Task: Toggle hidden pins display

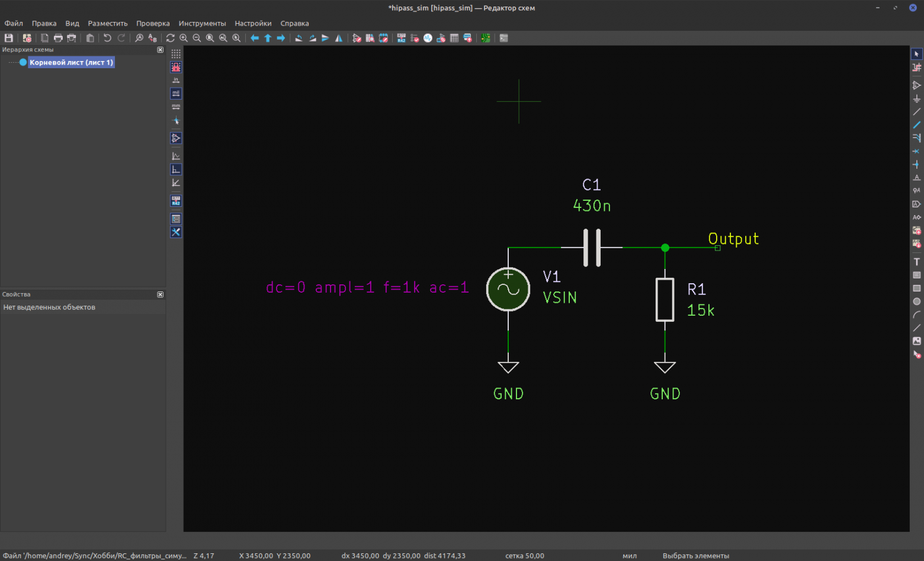Action: [x=176, y=138]
